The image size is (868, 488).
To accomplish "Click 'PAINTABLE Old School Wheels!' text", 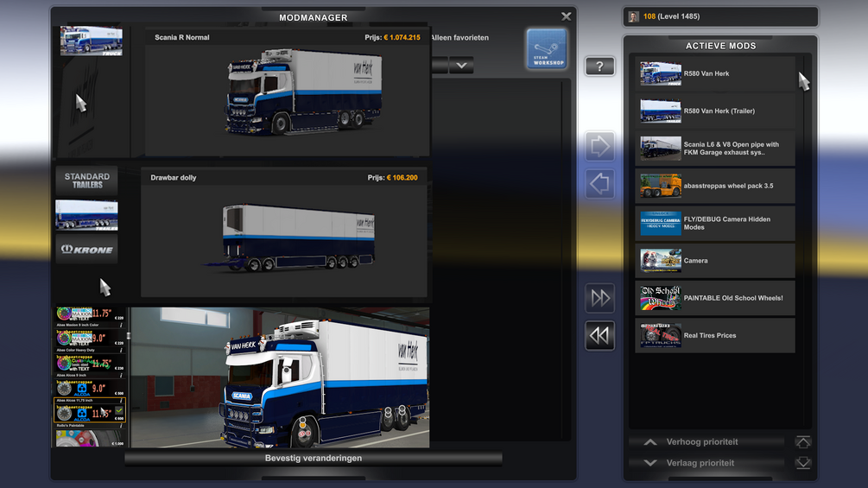I will (733, 298).
